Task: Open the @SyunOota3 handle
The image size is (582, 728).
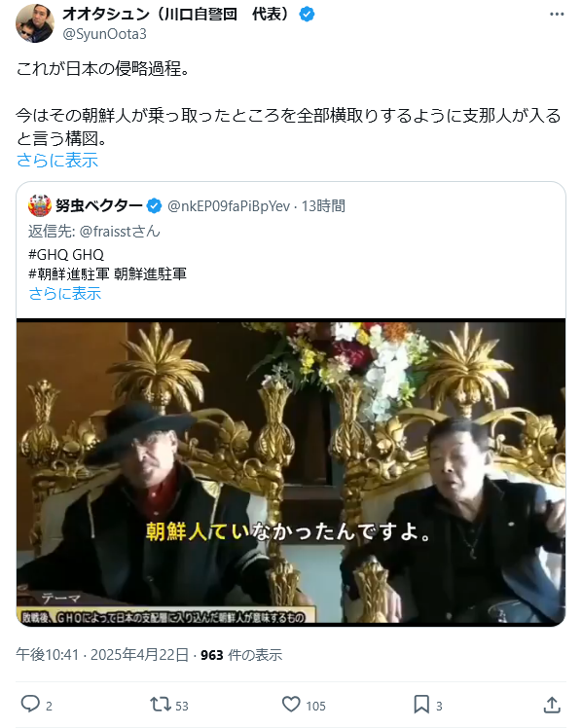Action: click(104, 34)
